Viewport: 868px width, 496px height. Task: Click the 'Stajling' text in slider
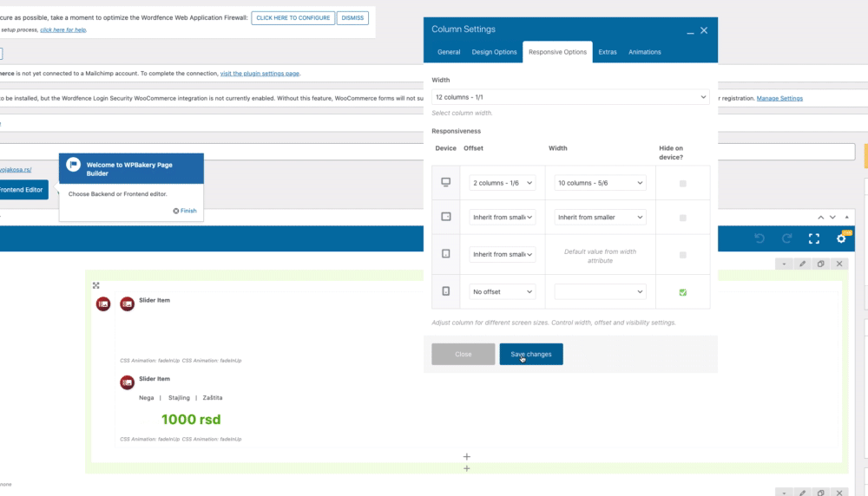pos(179,397)
